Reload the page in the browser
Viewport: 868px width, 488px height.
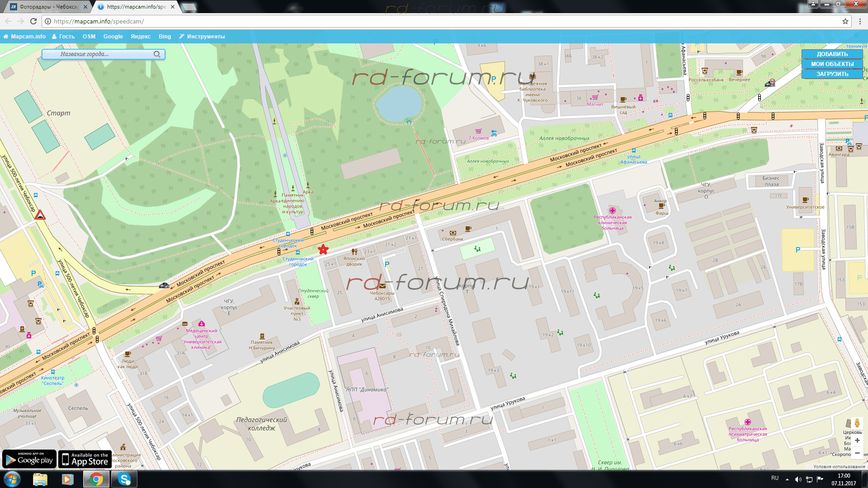(x=33, y=21)
